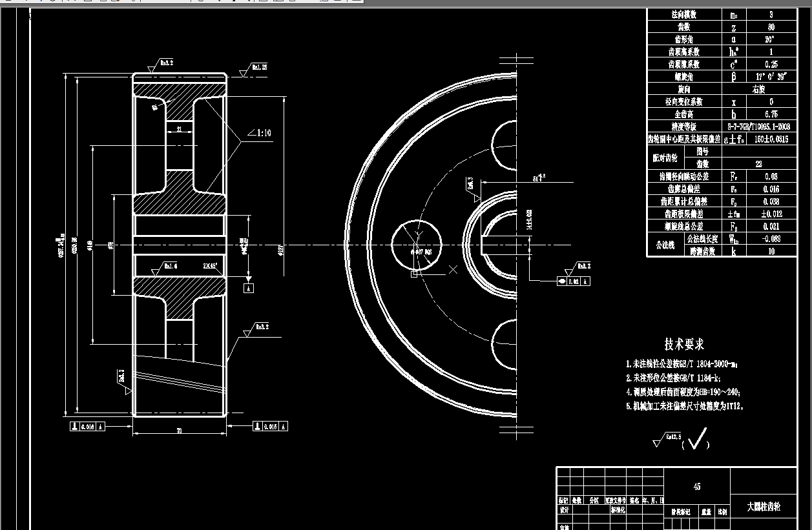Click the 标准化 title block cell

618,509
